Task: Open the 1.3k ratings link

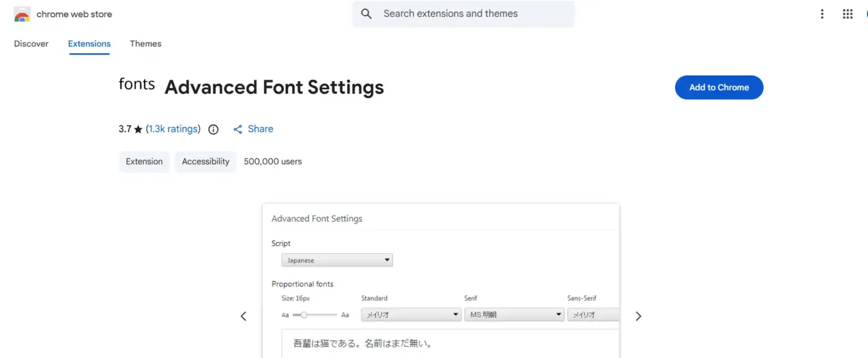Action: tap(174, 129)
